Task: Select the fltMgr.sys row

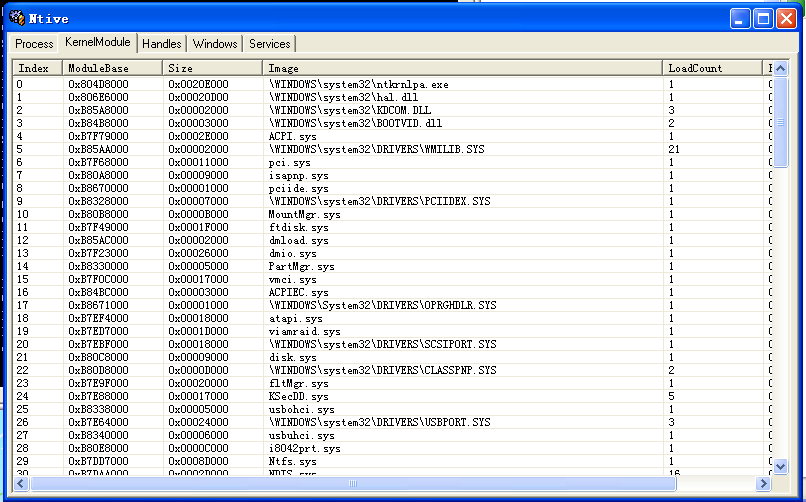Action: coord(392,383)
